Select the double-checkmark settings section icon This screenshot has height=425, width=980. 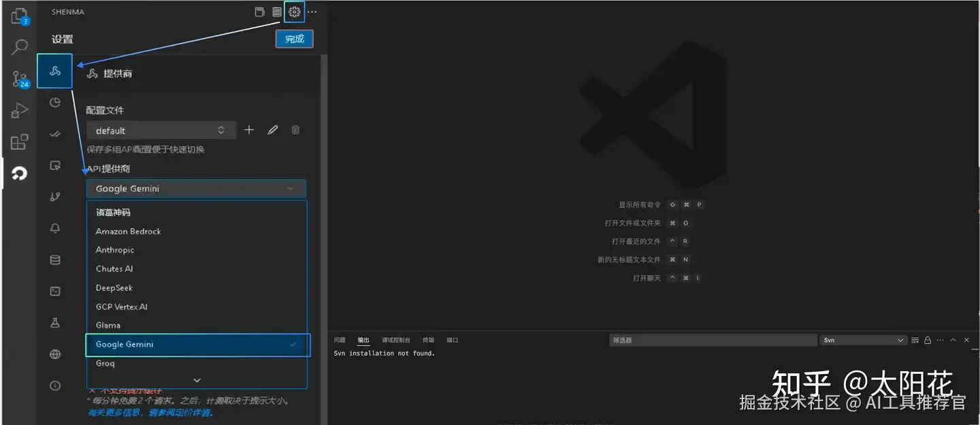point(55,134)
